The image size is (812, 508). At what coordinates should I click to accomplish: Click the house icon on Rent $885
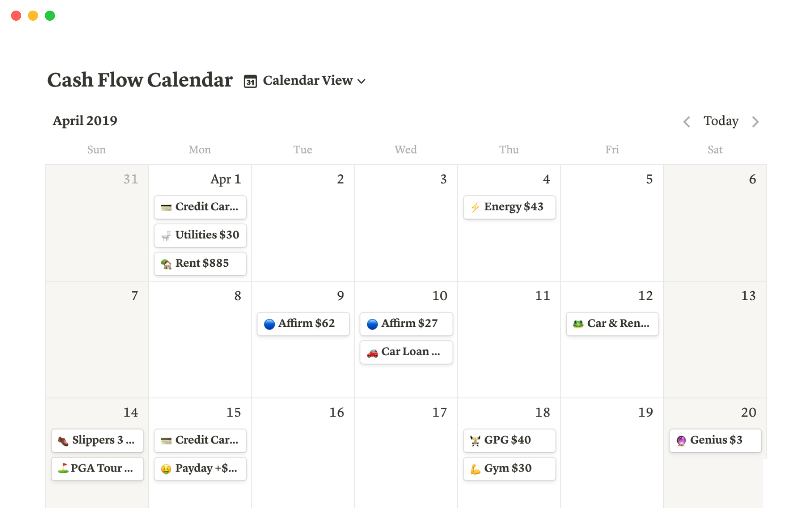point(166,264)
